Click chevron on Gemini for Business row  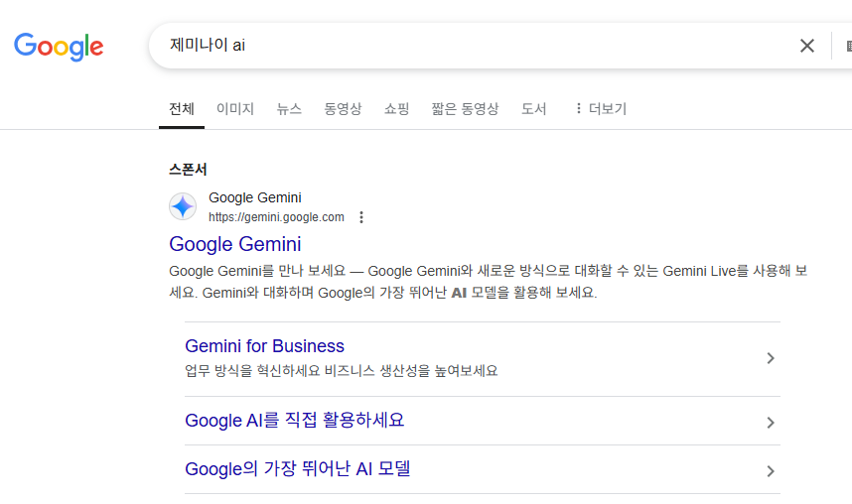pyautogui.click(x=770, y=358)
